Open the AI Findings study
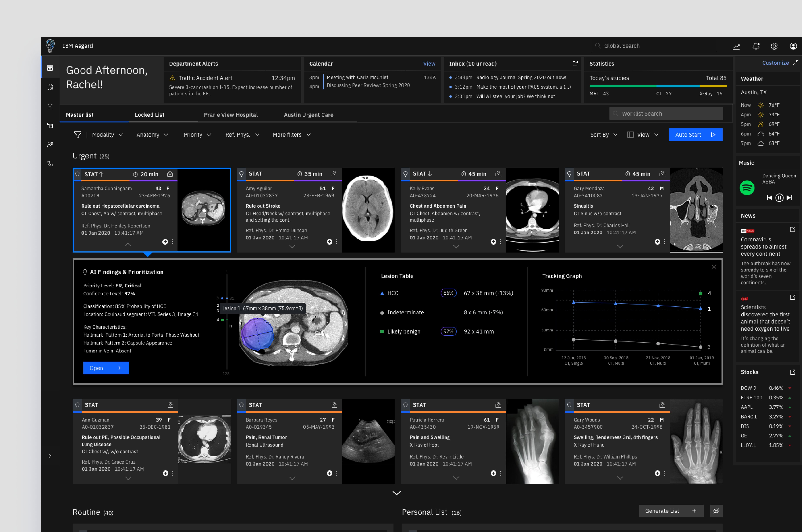 (x=106, y=368)
